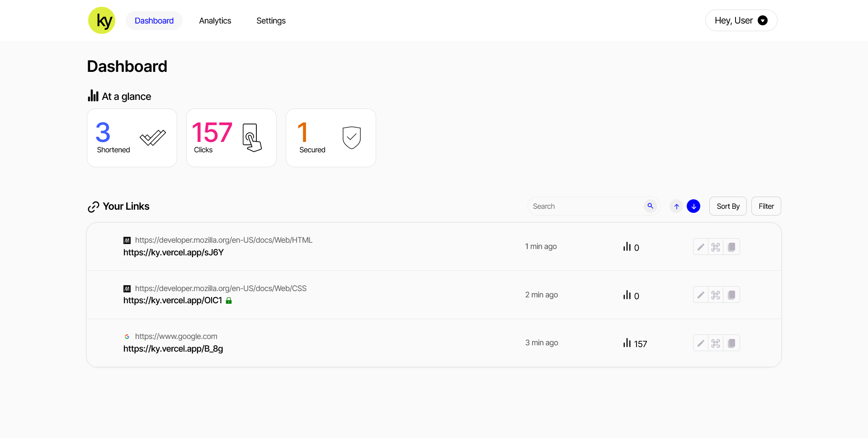Click the bar chart icon next to 157 clicks
Image resolution: width=868 pixels, height=442 pixels.
[x=627, y=343]
